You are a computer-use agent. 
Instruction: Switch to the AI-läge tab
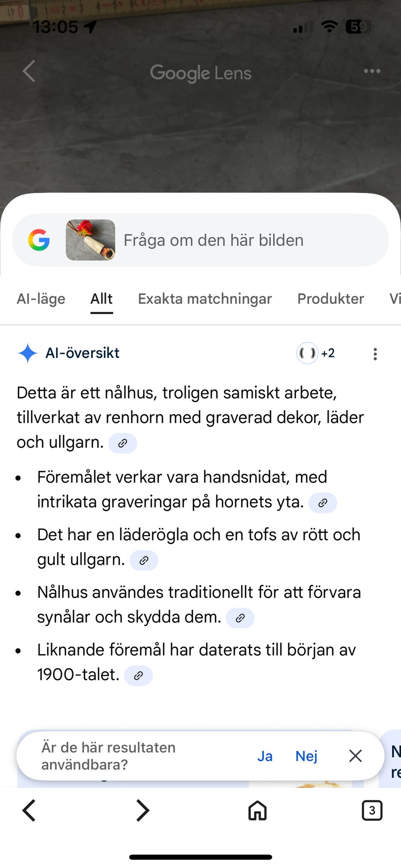pyautogui.click(x=41, y=299)
